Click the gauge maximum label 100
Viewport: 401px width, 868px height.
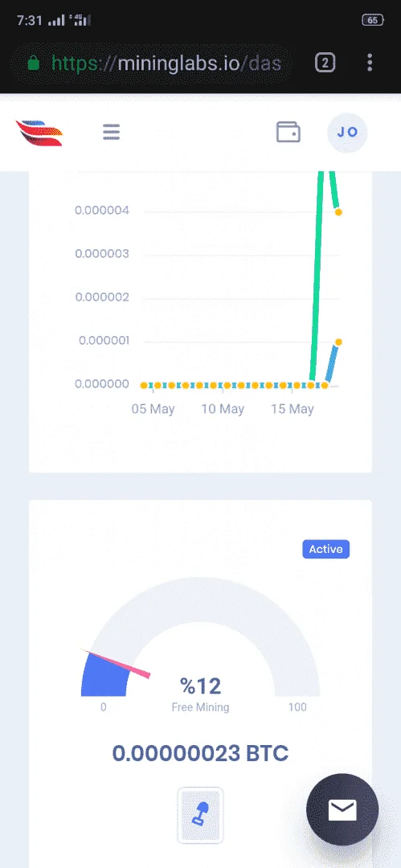click(x=298, y=707)
